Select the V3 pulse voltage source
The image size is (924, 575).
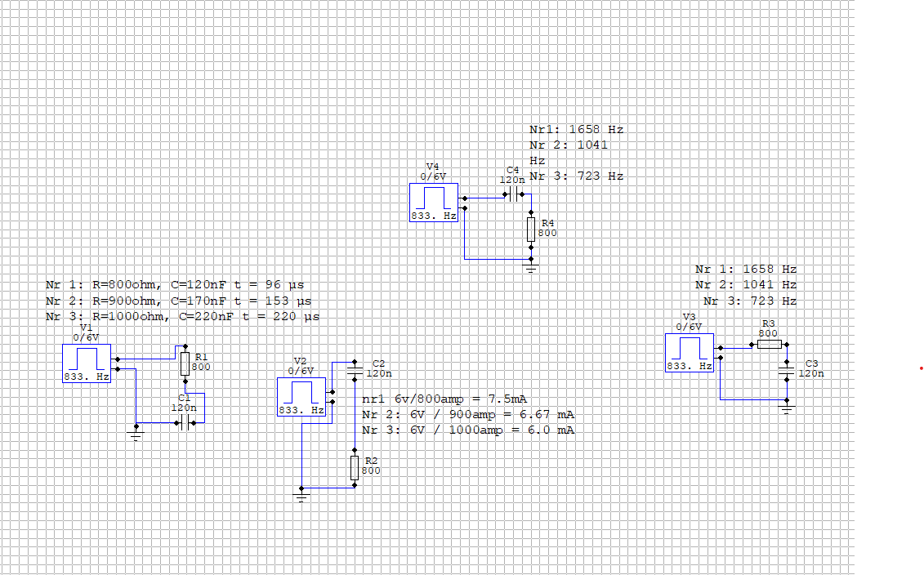point(690,353)
